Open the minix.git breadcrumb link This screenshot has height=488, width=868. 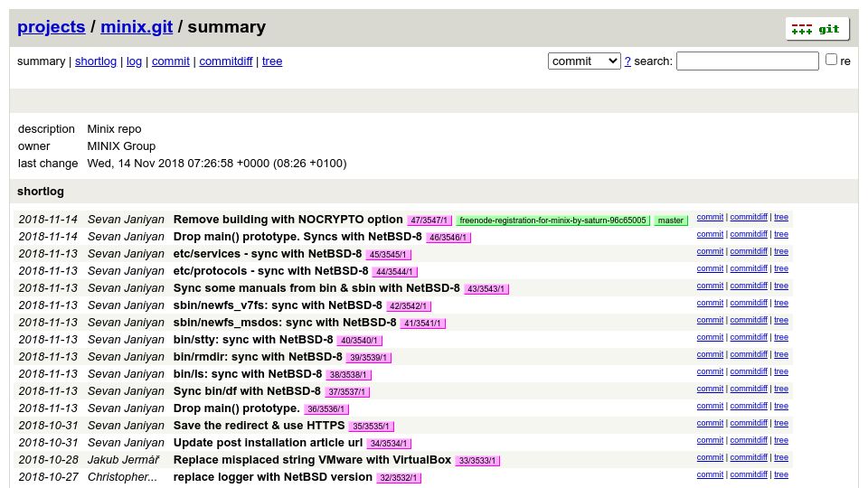pyautogui.click(x=137, y=27)
